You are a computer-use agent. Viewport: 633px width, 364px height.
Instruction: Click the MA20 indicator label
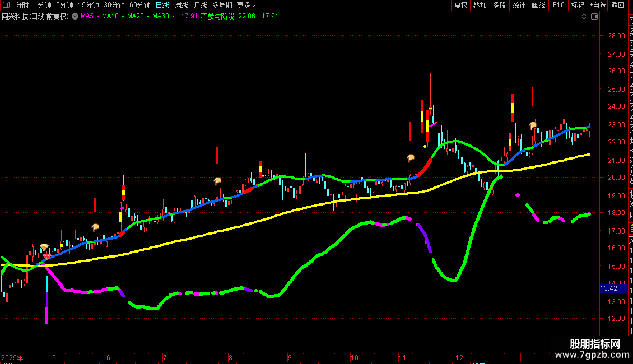click(138, 17)
